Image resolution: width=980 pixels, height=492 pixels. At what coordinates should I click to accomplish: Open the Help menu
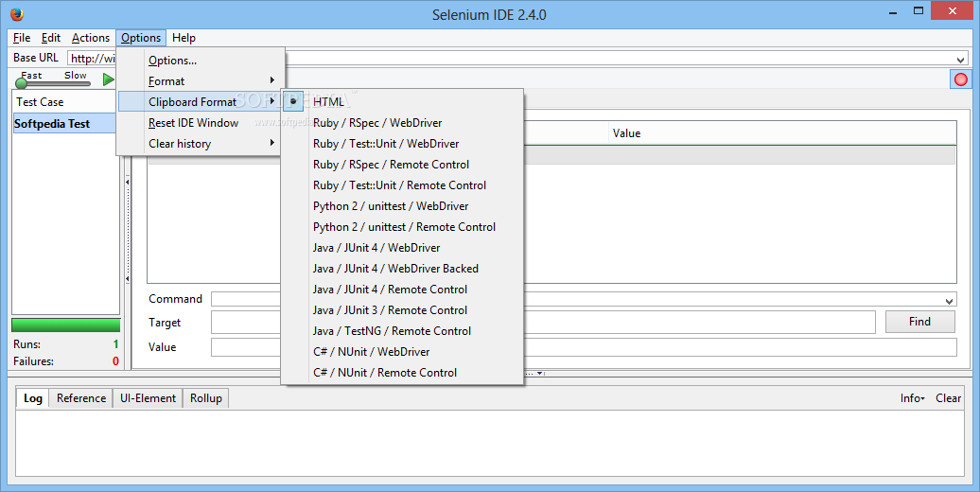coord(184,38)
